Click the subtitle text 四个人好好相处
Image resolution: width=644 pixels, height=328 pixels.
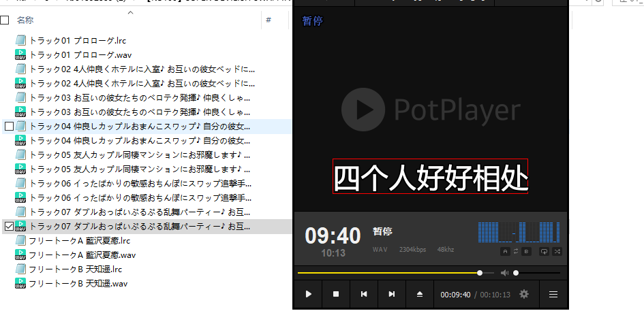(x=431, y=176)
